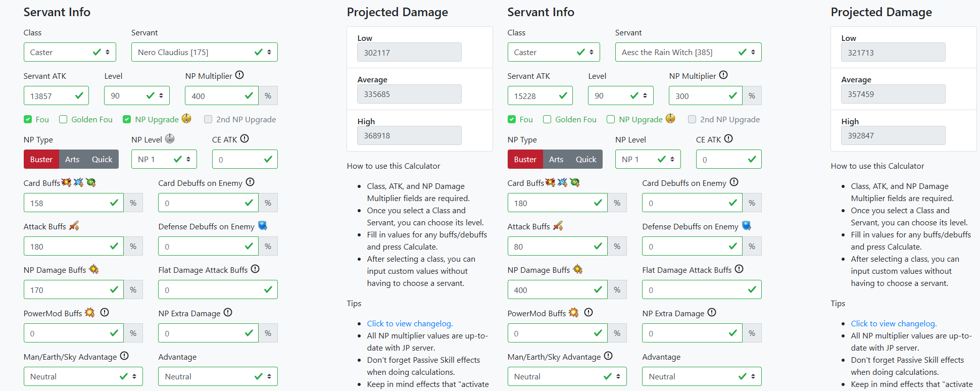Open Class dropdown in Nero Claudius panel

[70, 52]
